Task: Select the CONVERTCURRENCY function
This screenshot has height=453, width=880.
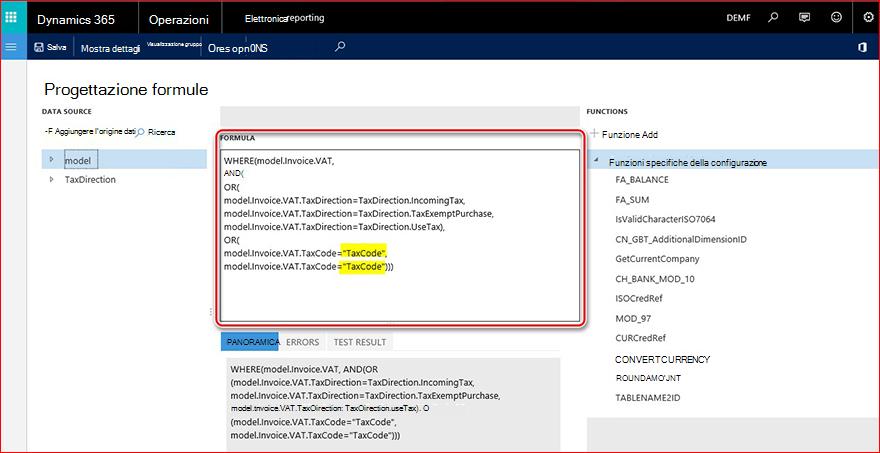Action: point(663,359)
